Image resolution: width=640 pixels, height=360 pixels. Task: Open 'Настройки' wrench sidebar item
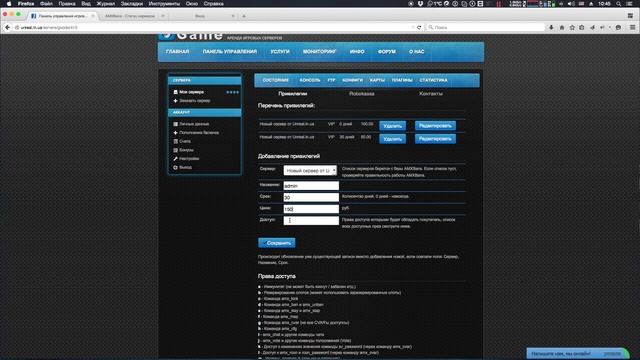tap(189, 158)
